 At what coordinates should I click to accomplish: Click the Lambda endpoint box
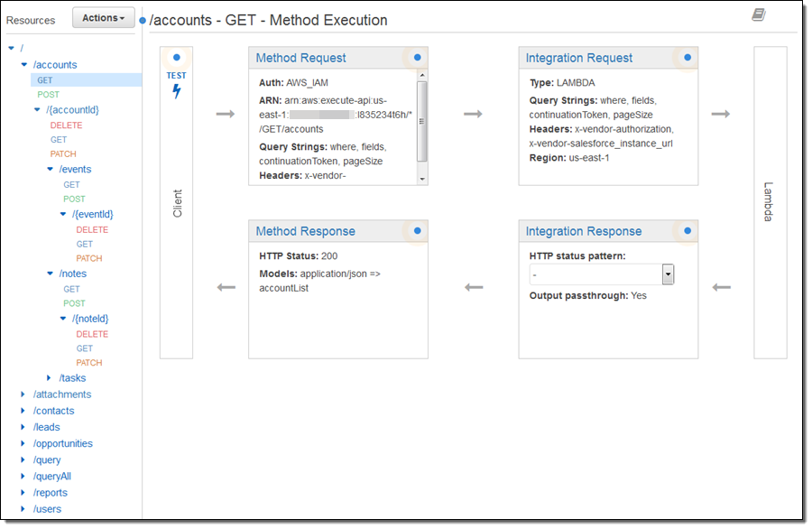coord(769,202)
